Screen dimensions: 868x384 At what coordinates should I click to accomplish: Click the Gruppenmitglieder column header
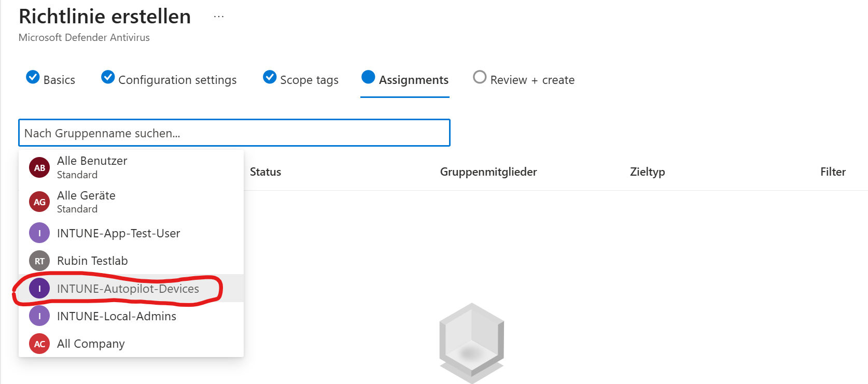488,172
